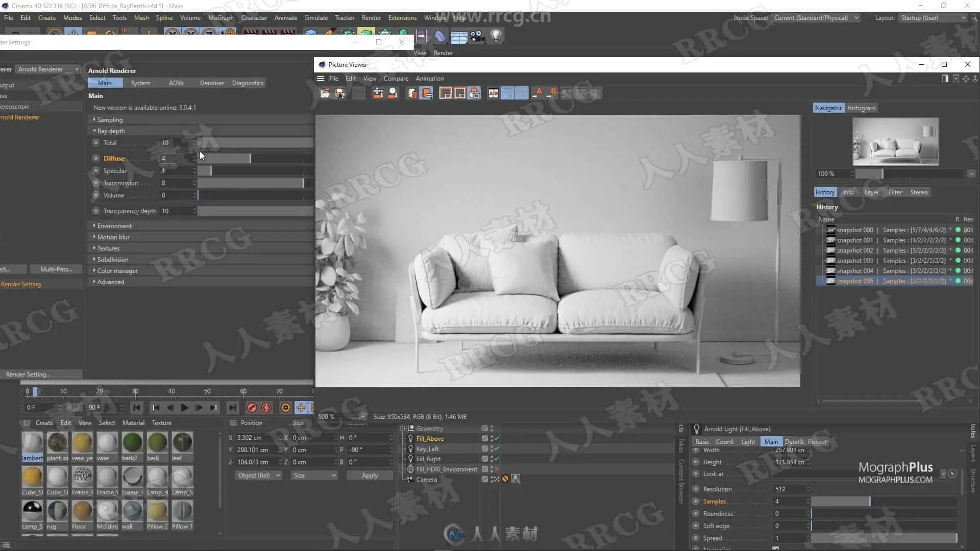Open the Object (Rel) coordinate dropdown
Screen dimensions: 980x551
259,475
